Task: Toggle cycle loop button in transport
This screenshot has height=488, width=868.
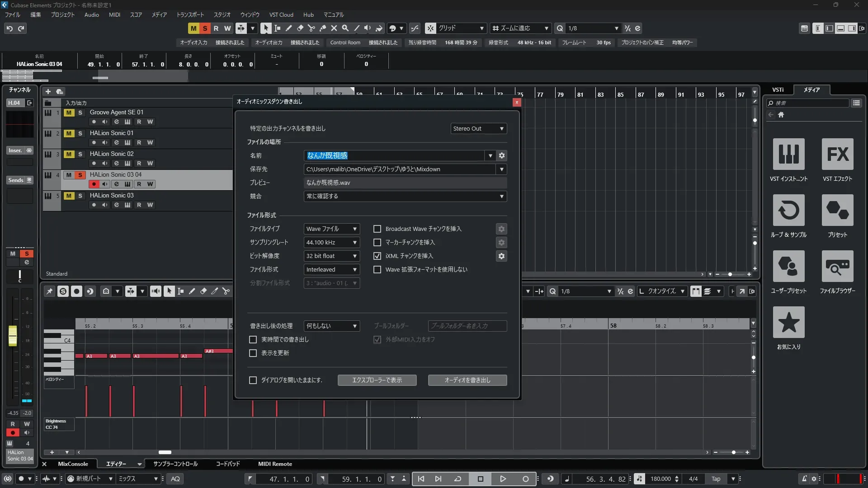Action: coord(458,479)
